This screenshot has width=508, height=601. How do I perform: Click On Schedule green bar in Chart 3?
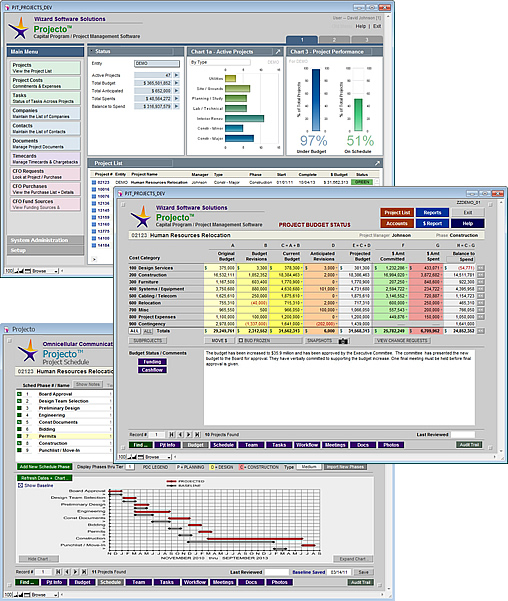[358, 115]
